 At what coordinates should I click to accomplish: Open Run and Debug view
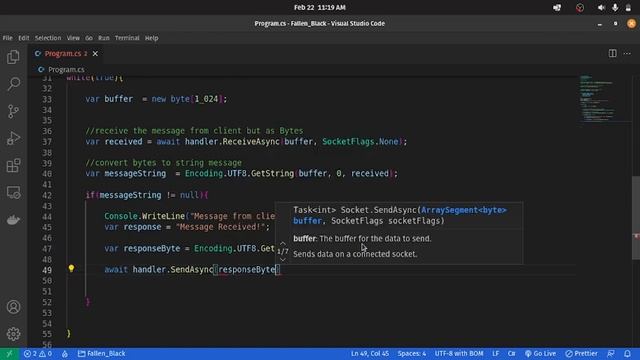pos(13,138)
